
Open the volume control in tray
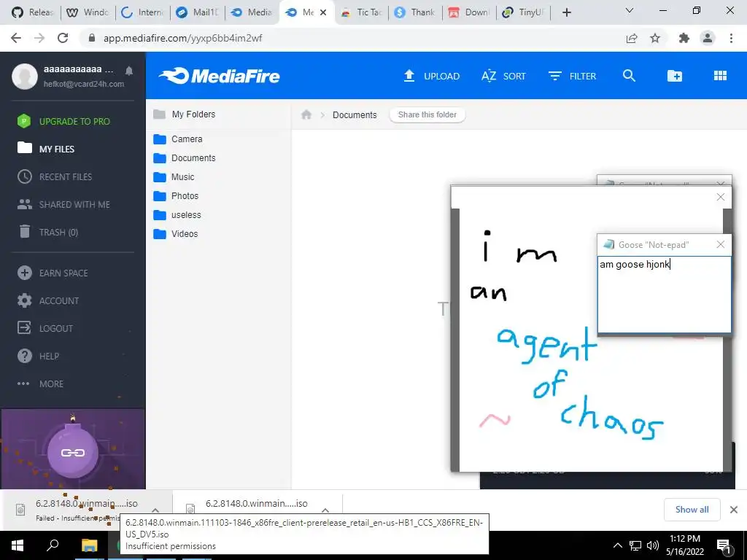(653, 545)
